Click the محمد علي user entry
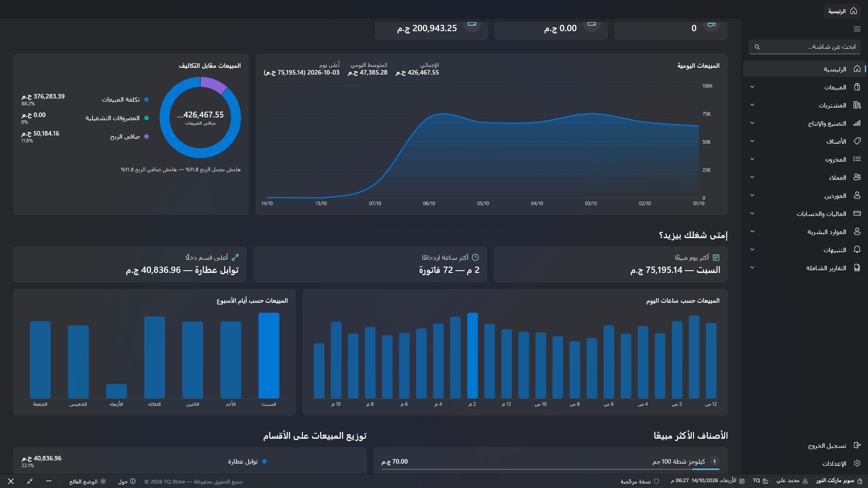 pyautogui.click(x=792, y=481)
